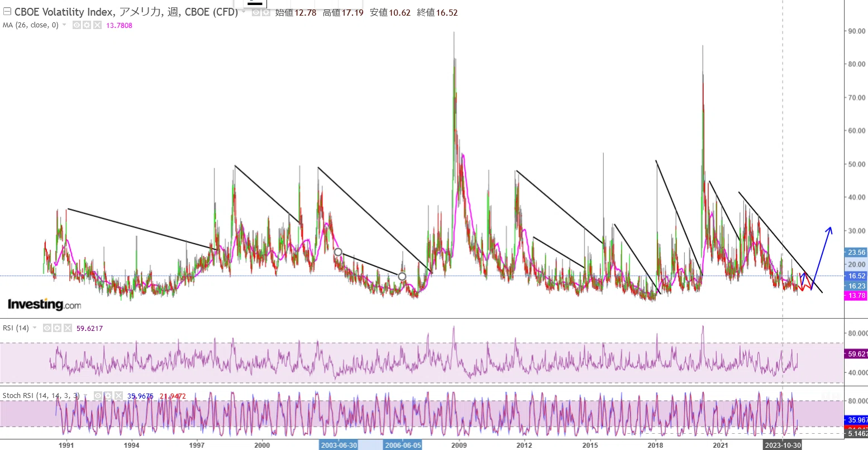Click the 2006-06-05 date marker on time axis
868x450 pixels.
[402, 445]
